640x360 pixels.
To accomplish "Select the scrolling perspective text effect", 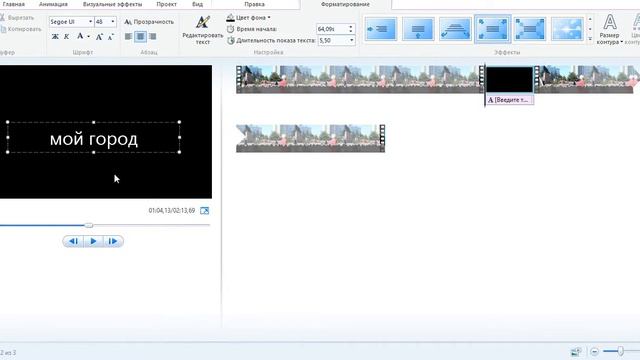I will coord(455,29).
